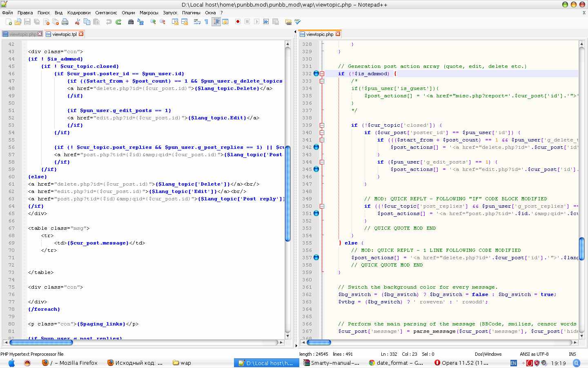This screenshot has width=588, height=368.
Task: Click the ABC spell check icon
Action: coord(298,22)
